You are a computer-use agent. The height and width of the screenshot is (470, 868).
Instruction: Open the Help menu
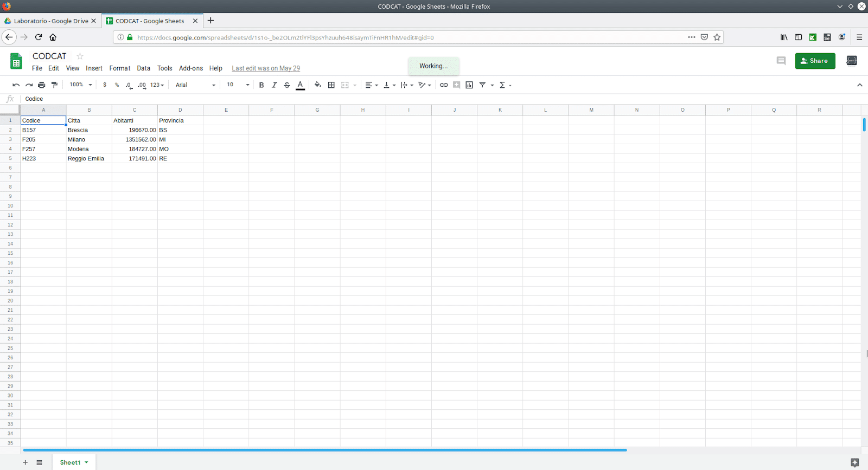click(216, 68)
